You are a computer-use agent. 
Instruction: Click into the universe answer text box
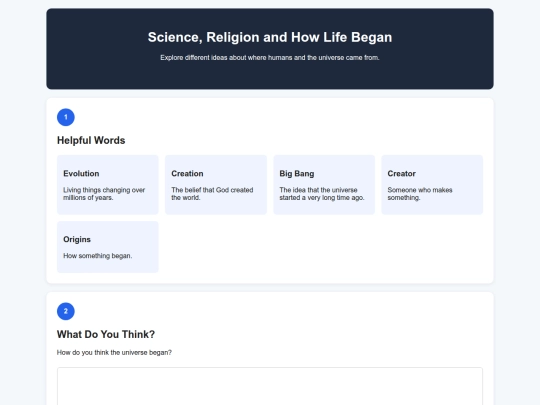[x=270, y=386]
